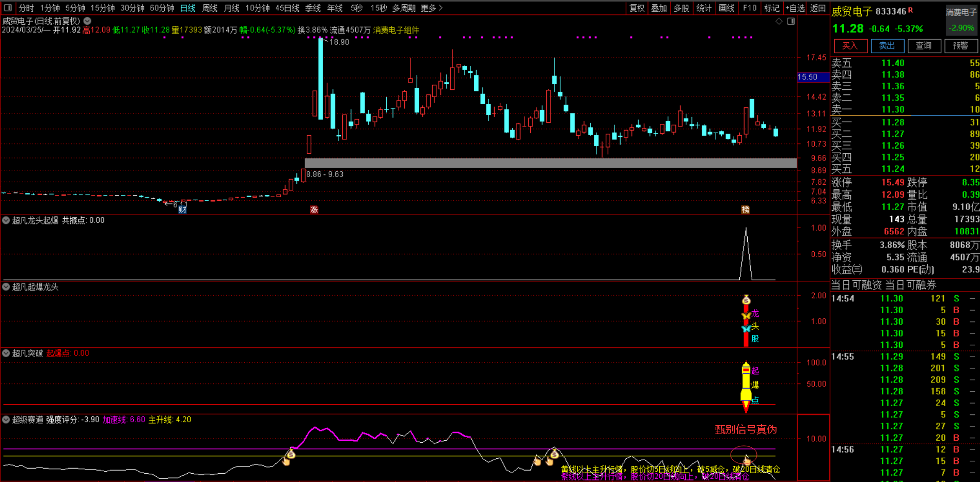Click the circled hand signal in 超级赛道

pyautogui.click(x=747, y=460)
